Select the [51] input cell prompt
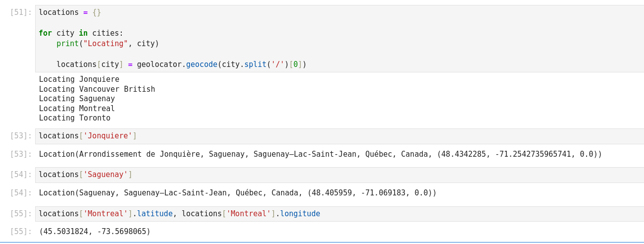The image size is (644, 244). 21,12
